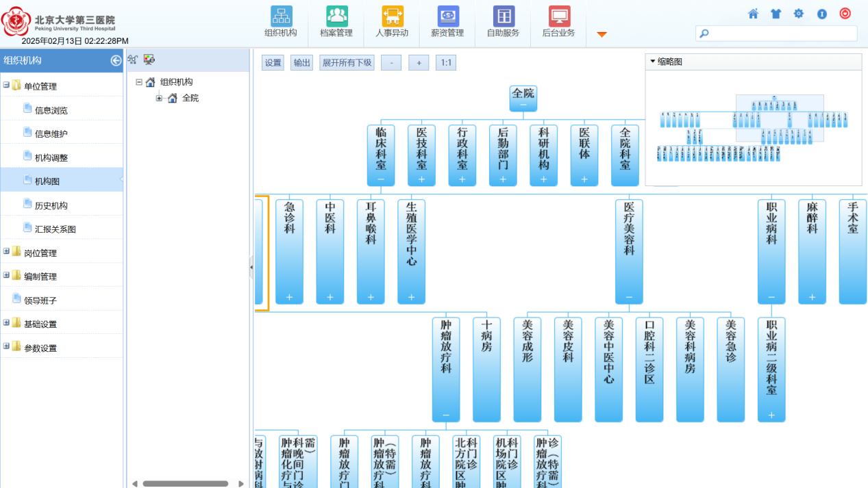868x488 pixels.
Task: Click the 薪资管理 salary icon
Action: (x=447, y=16)
